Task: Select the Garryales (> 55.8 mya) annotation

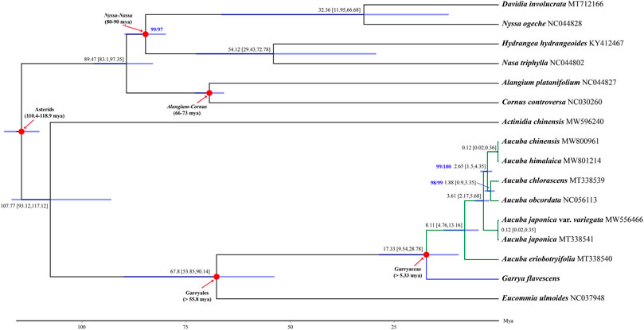Action: click(196, 297)
